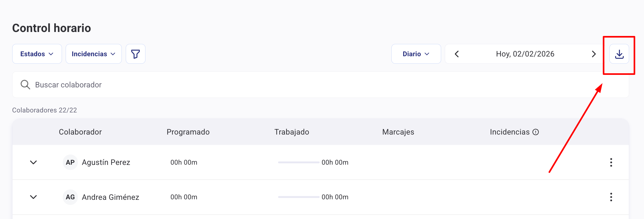644x219 pixels.
Task: Go to next day arrow
Action: tap(593, 54)
